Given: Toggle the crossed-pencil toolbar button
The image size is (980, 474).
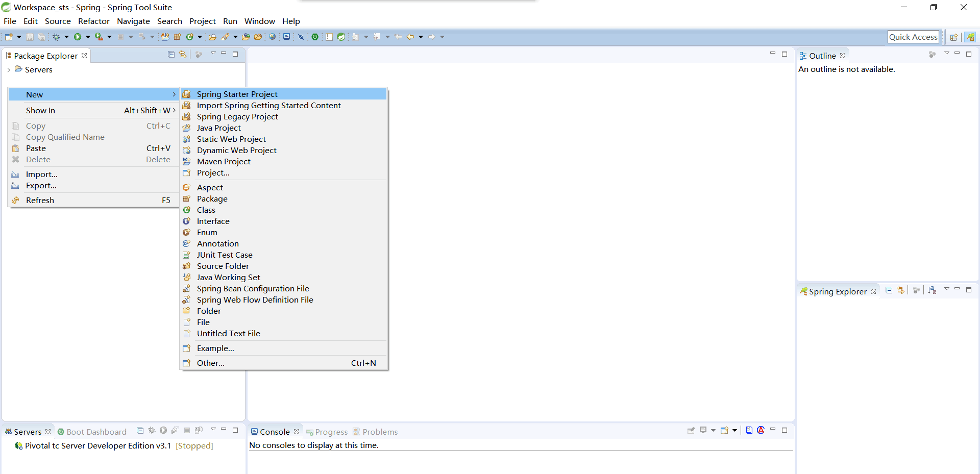Looking at the screenshot, I should click(x=301, y=37).
